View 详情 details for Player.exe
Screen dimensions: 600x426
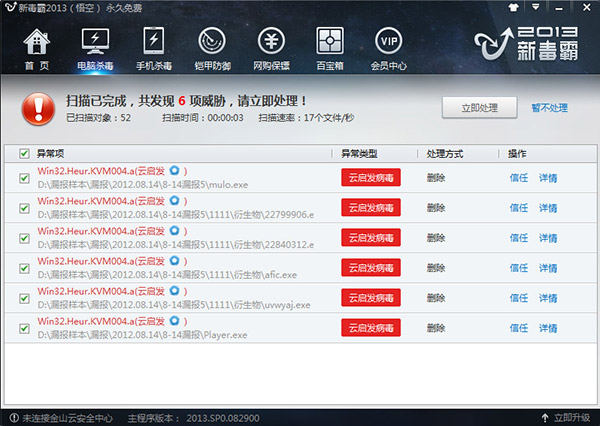548,328
